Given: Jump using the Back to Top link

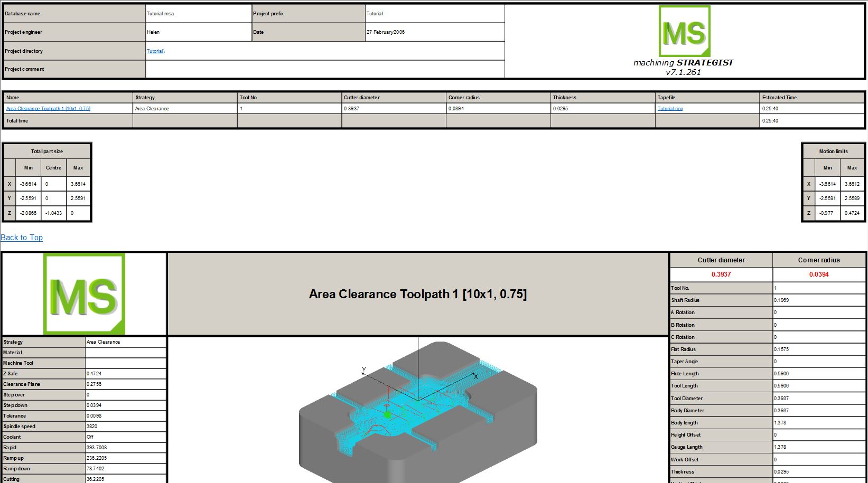Looking at the screenshot, I should (x=22, y=238).
